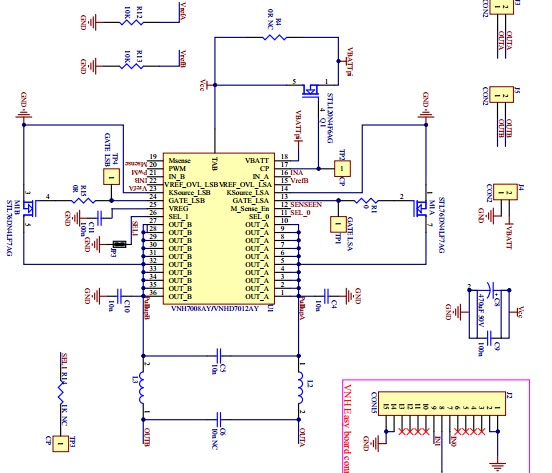Select the VREG pin label
The image size is (552, 473).
(178, 209)
